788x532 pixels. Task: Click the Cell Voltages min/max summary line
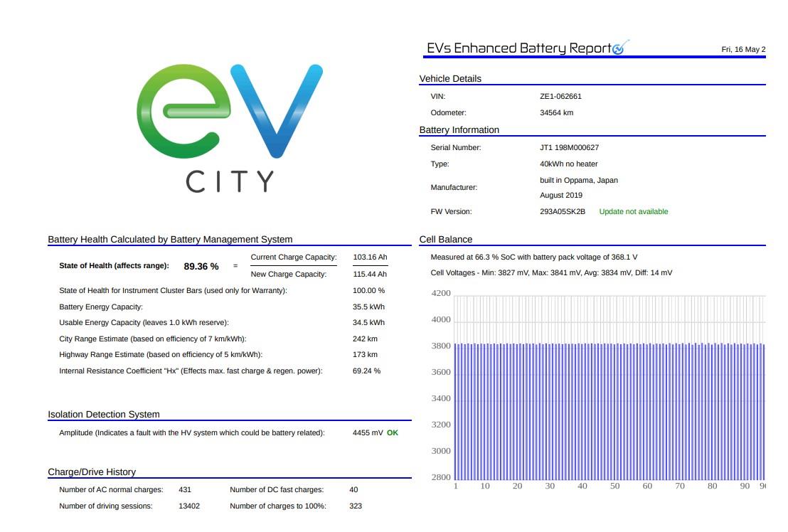pos(550,272)
